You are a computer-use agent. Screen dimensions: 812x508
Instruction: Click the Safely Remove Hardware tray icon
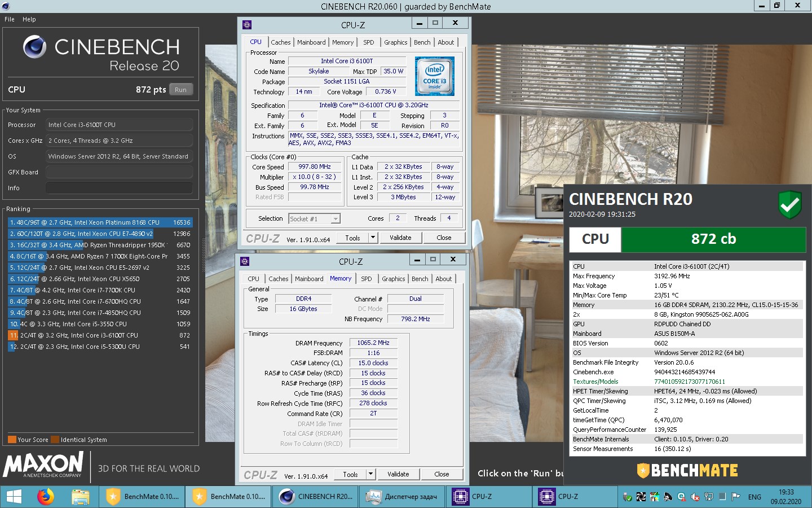628,497
